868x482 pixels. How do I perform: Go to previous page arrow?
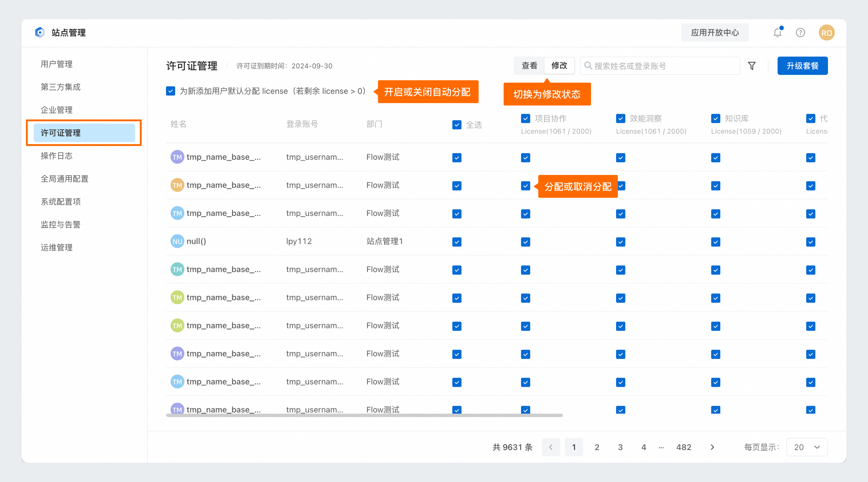tap(551, 447)
